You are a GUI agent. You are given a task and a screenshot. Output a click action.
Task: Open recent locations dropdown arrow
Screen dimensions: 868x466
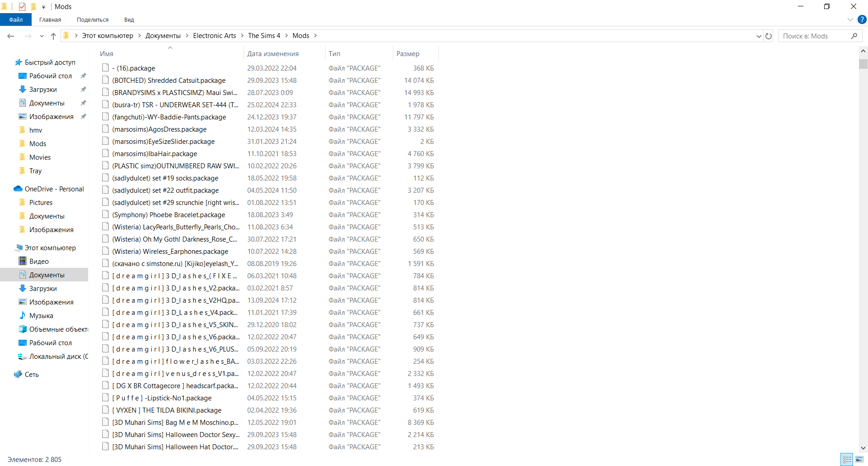click(42, 36)
